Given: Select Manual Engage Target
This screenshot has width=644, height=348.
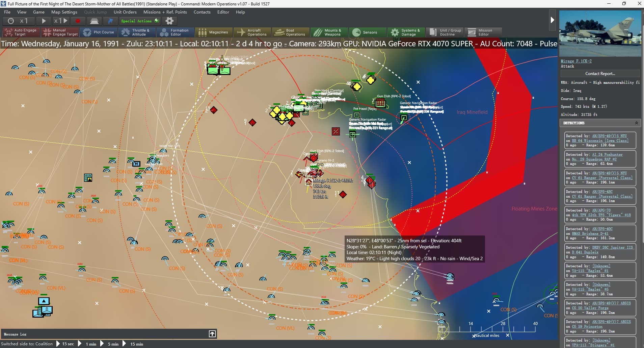Looking at the screenshot, I should click(60, 32).
